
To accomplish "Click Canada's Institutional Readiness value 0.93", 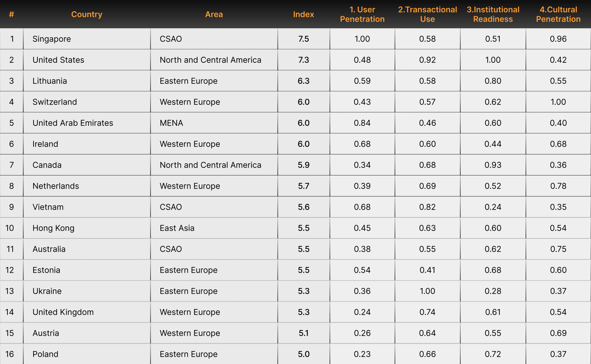I will [x=493, y=165].
